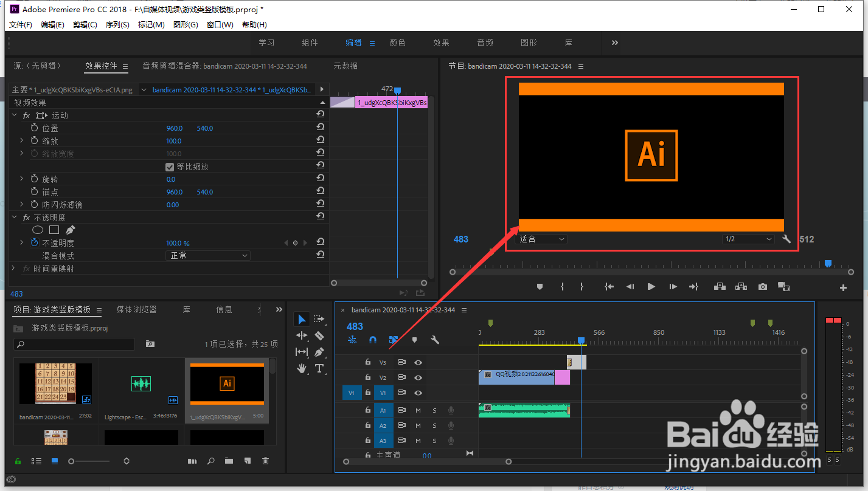Select the Pen tool in tools panel

319,352
